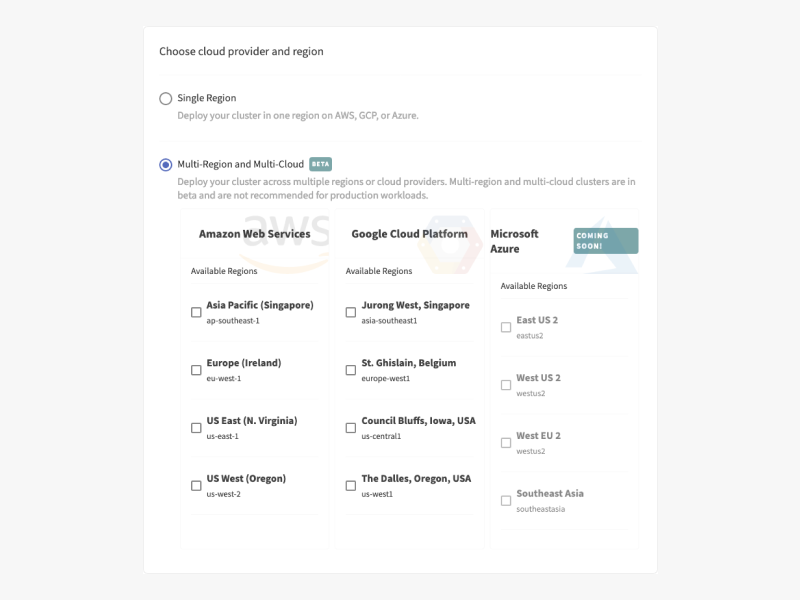Select US West (Oregon) us-west-2 checkbox
The image size is (800, 600).
196,486
